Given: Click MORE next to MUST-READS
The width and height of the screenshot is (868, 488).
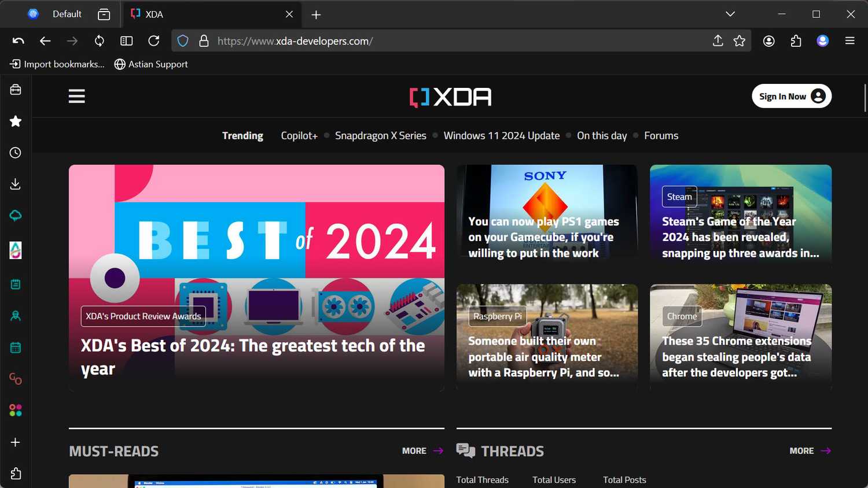Looking at the screenshot, I should pos(423,451).
